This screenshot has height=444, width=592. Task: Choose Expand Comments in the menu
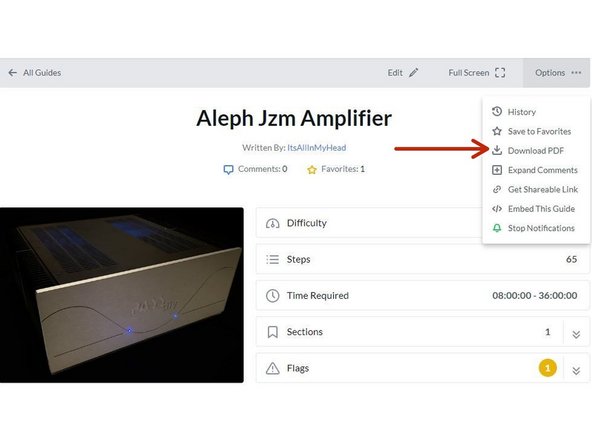535,170
